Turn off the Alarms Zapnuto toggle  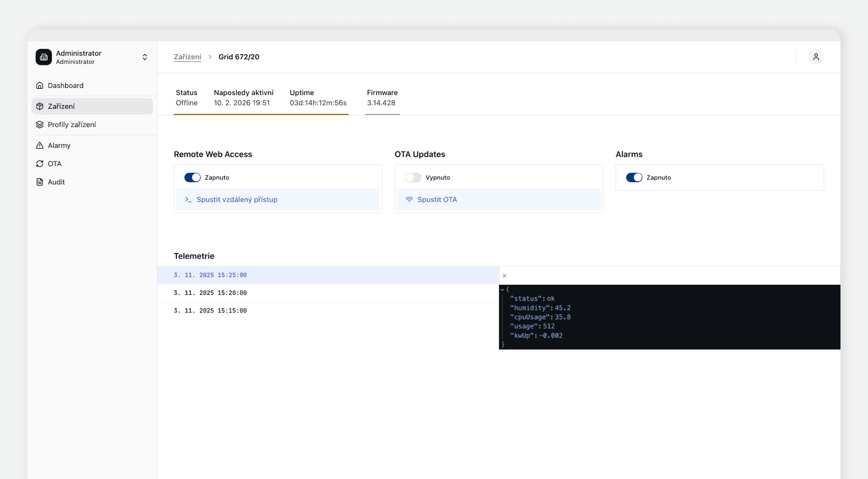[x=634, y=177]
